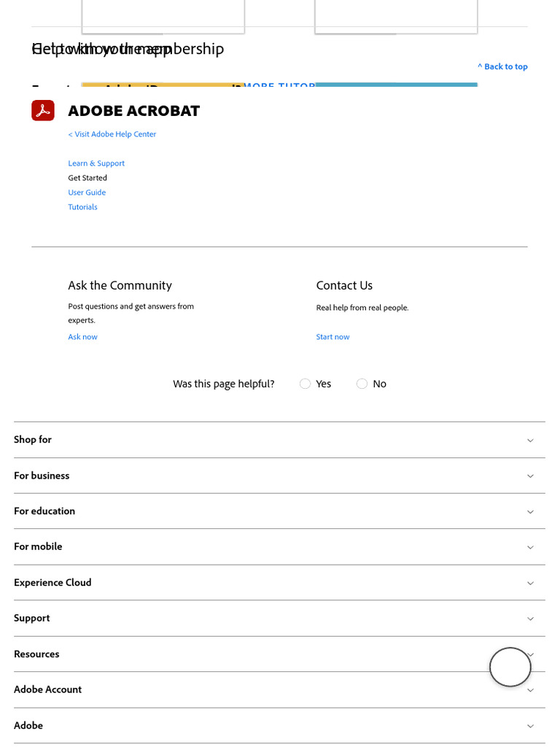
Task: Click the Ask the Community heading
Action: point(120,285)
